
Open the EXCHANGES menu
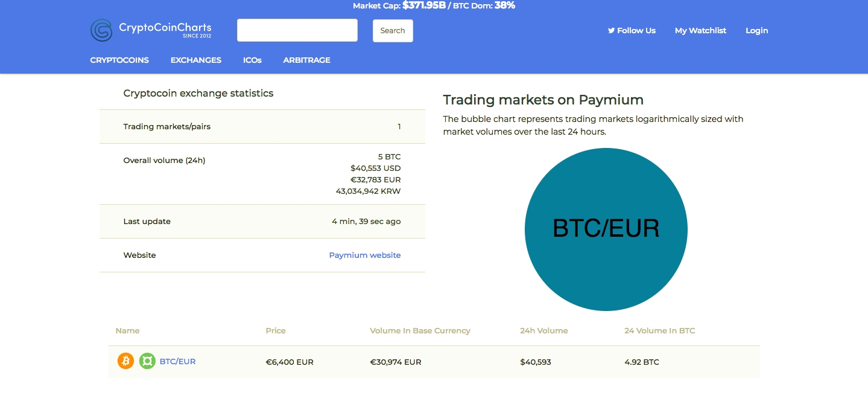(x=196, y=60)
